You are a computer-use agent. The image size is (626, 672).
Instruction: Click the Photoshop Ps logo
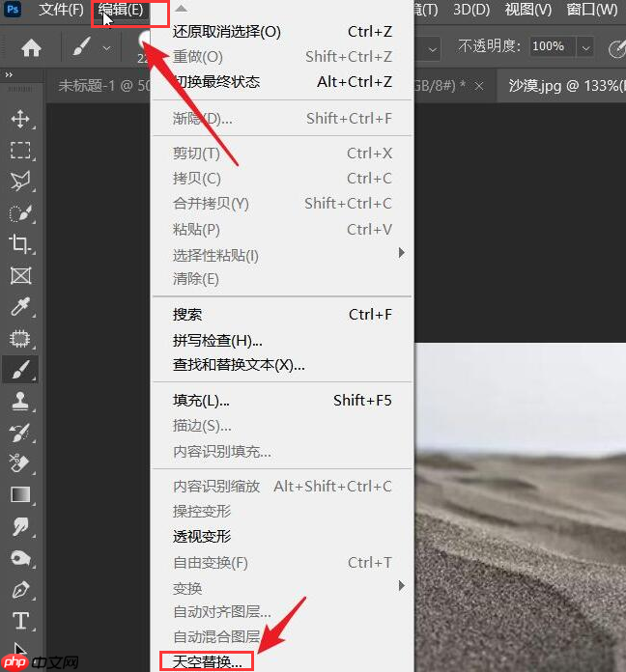(x=13, y=9)
